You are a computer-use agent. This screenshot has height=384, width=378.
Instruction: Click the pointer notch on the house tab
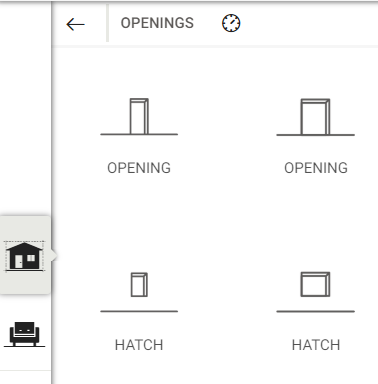pos(54,256)
